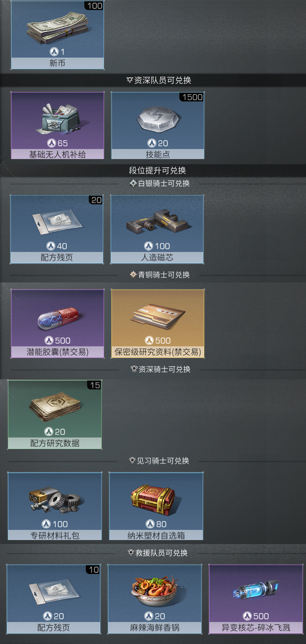The image size is (306, 644).
Task: Select 配方残页 under 白银骑士可兑换
Action: tap(57, 229)
